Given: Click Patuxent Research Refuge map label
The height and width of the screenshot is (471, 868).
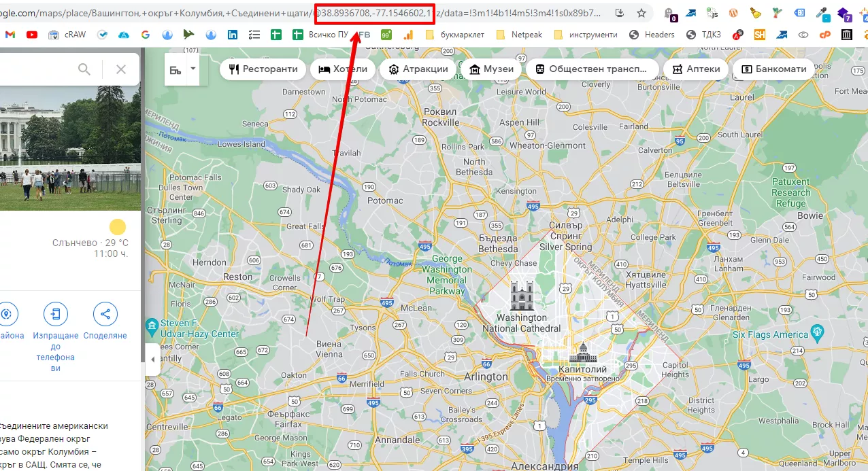Looking at the screenshot, I should [x=791, y=192].
